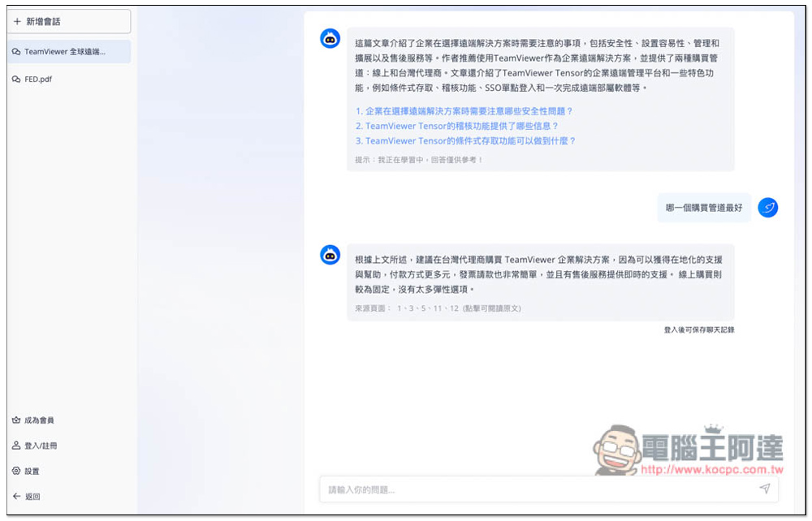Ask suggested question 1 about 安全性問題
The height and width of the screenshot is (521, 812).
(464, 111)
